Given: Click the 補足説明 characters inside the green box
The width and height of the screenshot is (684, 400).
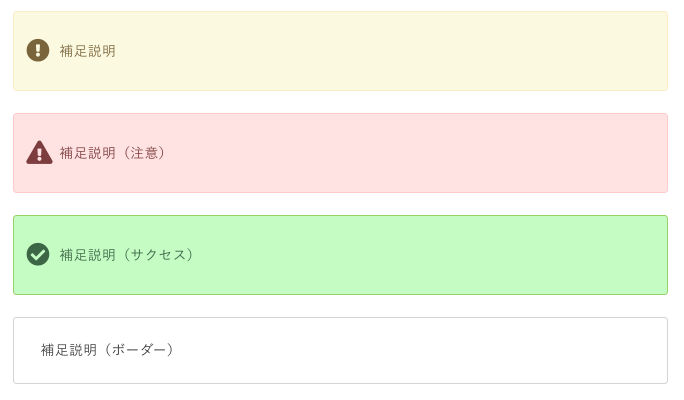Looking at the screenshot, I should coord(88,255).
